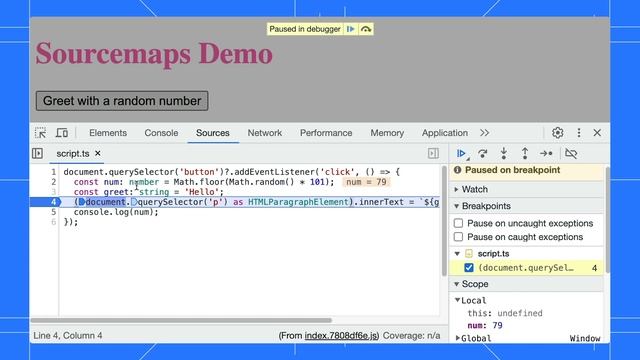Image resolution: width=640 pixels, height=360 pixels.
Task: Close the DevTools panel
Action: pyautogui.click(x=597, y=133)
